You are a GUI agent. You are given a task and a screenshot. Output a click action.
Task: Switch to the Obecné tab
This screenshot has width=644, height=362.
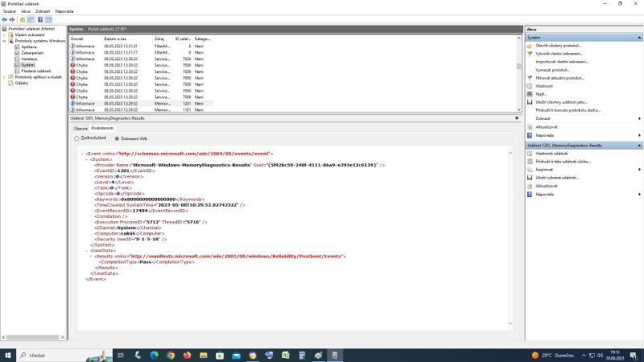[x=80, y=129]
